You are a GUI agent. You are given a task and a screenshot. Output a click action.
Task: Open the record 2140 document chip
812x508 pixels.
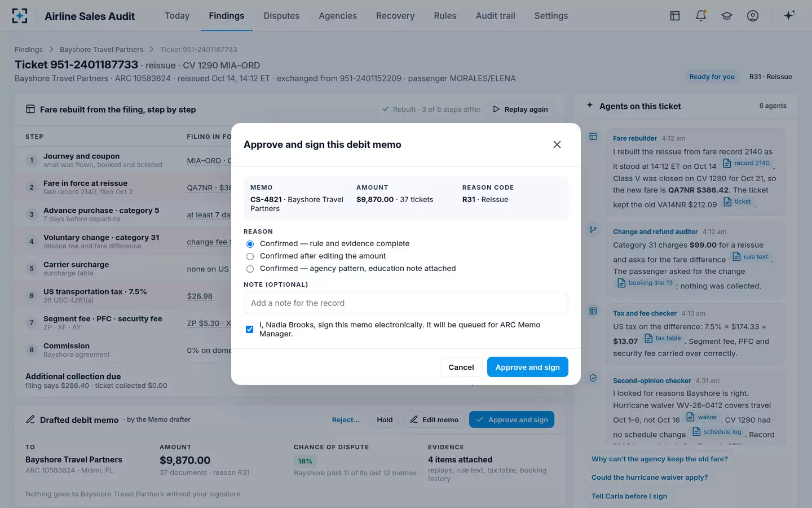747,163
